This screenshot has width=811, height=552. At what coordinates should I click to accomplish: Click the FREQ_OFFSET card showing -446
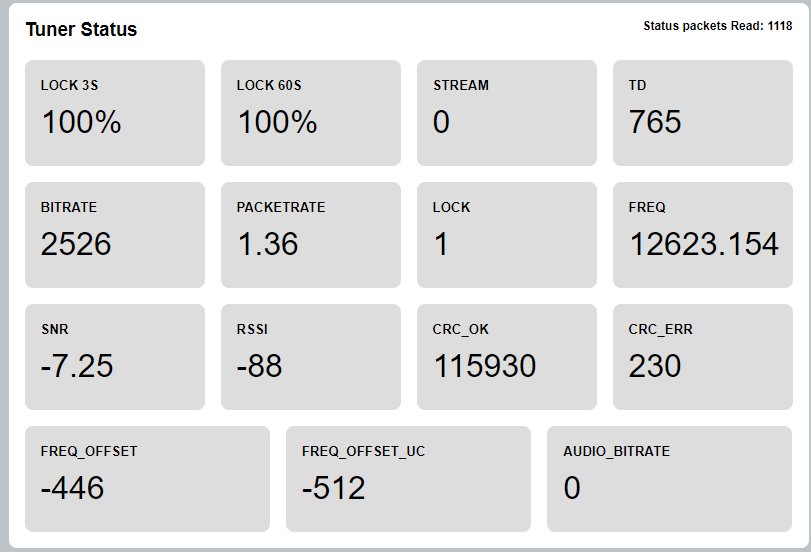click(x=147, y=478)
